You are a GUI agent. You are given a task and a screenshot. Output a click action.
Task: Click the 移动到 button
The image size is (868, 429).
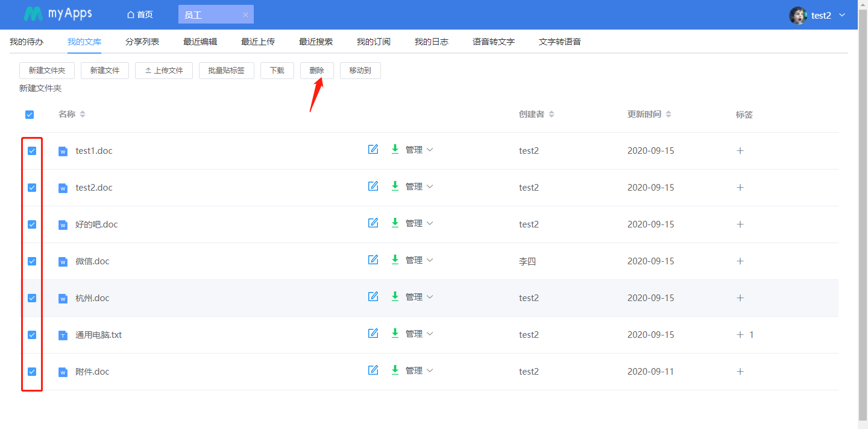click(360, 71)
